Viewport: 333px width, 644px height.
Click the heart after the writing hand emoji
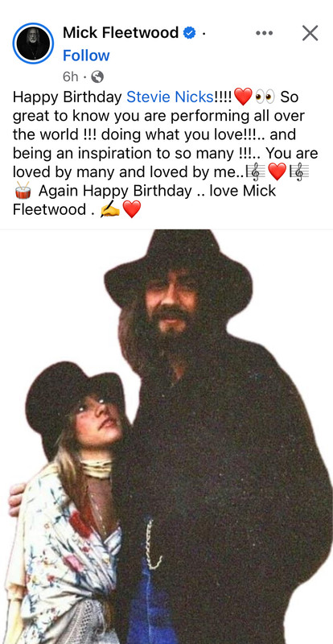tap(132, 209)
